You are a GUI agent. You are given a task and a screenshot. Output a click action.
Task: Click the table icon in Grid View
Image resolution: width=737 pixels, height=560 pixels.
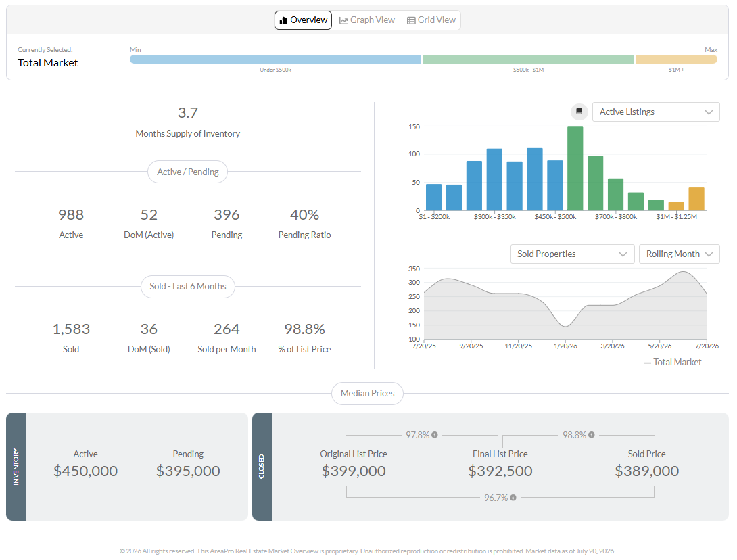click(411, 20)
